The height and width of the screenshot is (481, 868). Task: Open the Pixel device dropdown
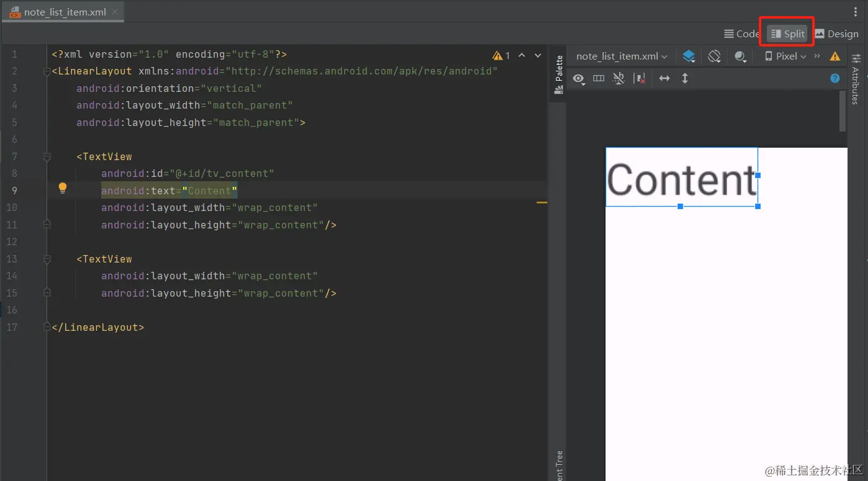click(785, 56)
